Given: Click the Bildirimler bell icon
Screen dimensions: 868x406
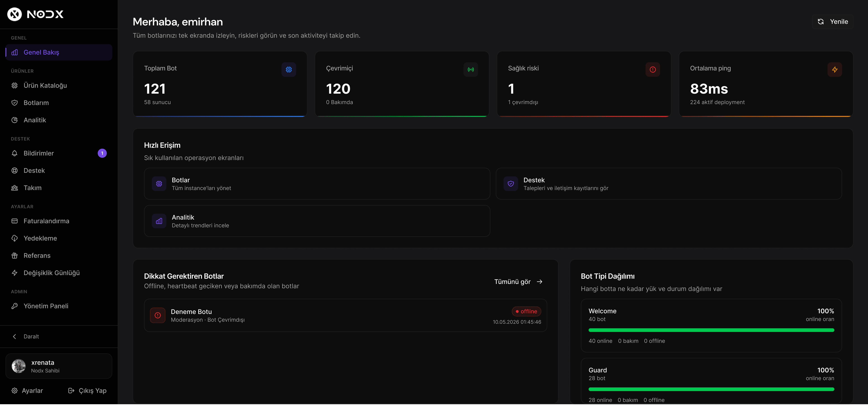Looking at the screenshot, I should click(14, 153).
